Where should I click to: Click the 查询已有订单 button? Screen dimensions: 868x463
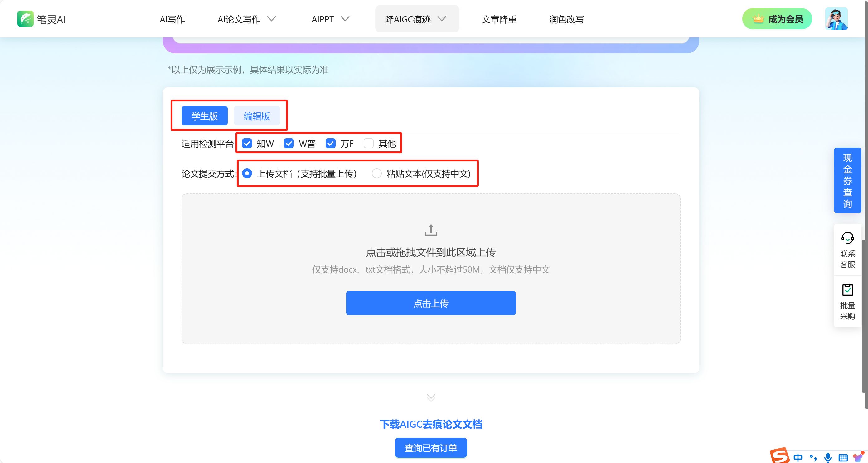pyautogui.click(x=431, y=448)
